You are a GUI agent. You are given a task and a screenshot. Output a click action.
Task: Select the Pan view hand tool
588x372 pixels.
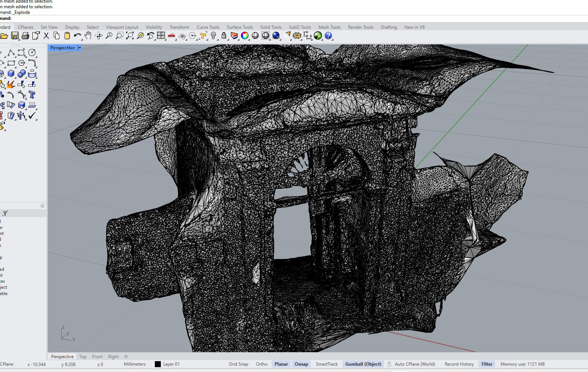(88, 36)
